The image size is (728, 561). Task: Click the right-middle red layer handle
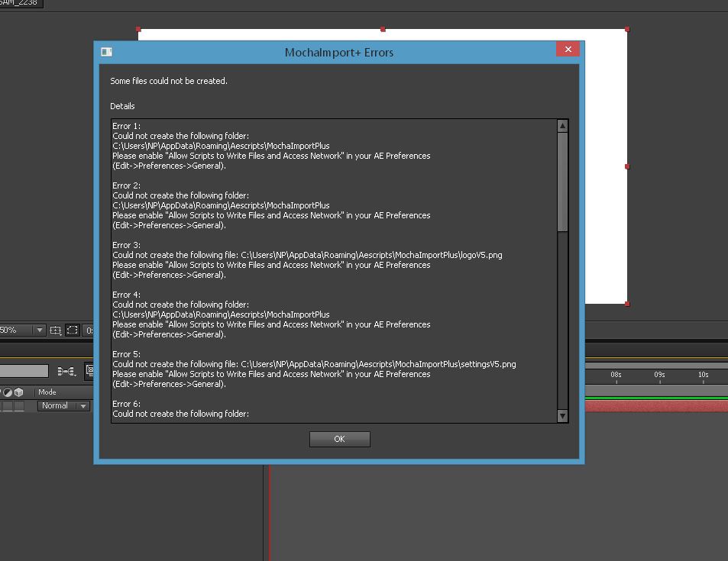627,166
